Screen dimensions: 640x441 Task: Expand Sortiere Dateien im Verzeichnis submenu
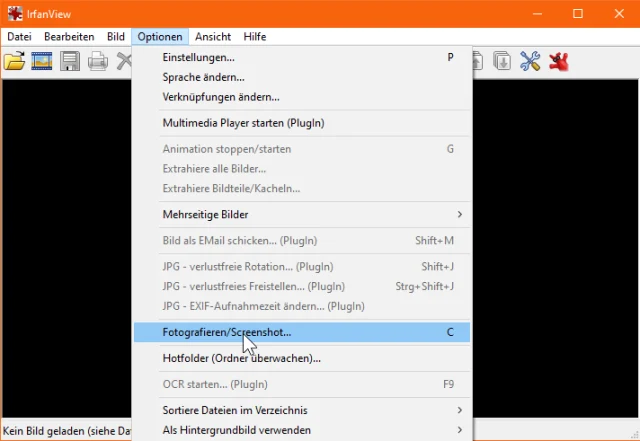302,410
